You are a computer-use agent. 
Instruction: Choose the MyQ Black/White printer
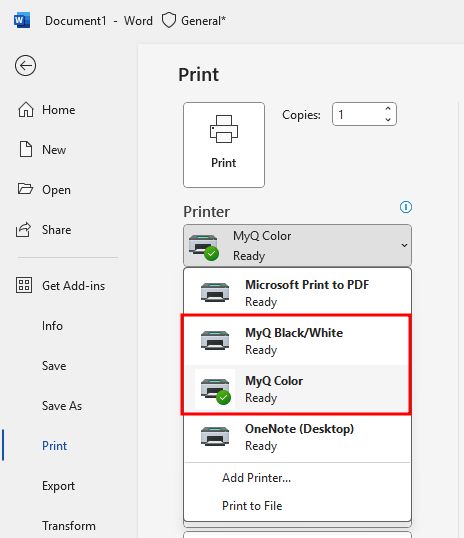[x=297, y=341]
